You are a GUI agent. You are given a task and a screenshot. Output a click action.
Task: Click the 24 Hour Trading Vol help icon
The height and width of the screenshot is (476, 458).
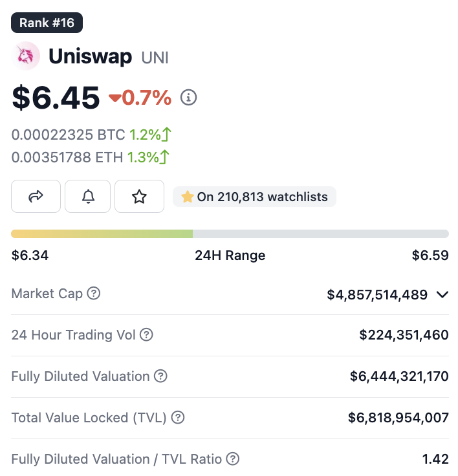pos(147,335)
